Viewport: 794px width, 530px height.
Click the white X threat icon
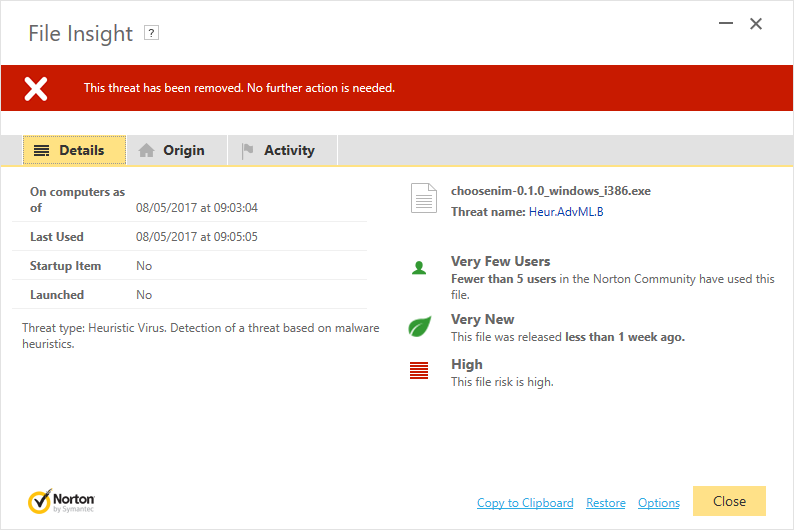pyautogui.click(x=36, y=88)
